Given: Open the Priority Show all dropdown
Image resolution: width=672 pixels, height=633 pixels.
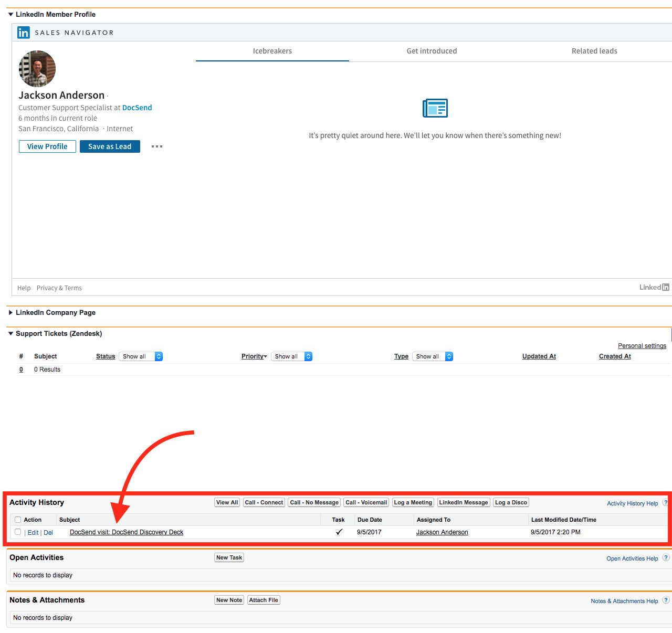Looking at the screenshot, I should point(292,356).
